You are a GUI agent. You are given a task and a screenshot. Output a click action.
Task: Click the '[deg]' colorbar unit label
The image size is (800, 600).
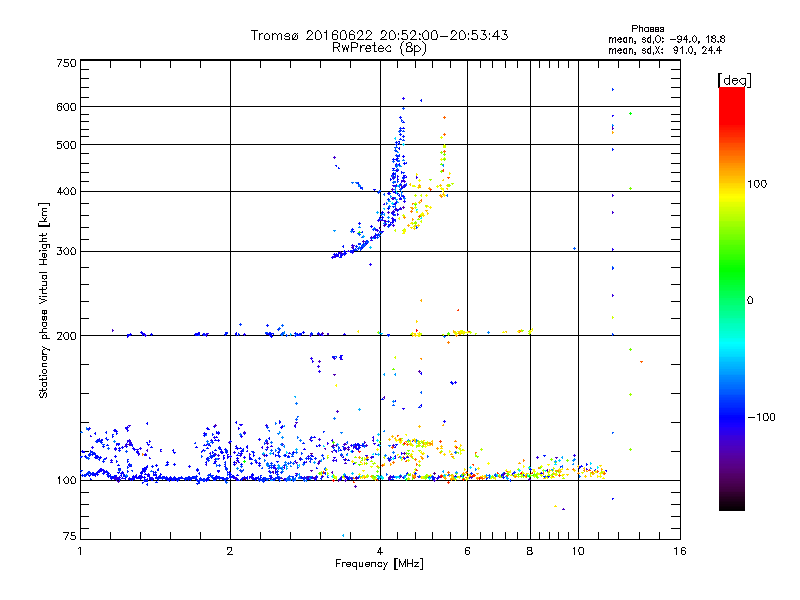click(734, 80)
